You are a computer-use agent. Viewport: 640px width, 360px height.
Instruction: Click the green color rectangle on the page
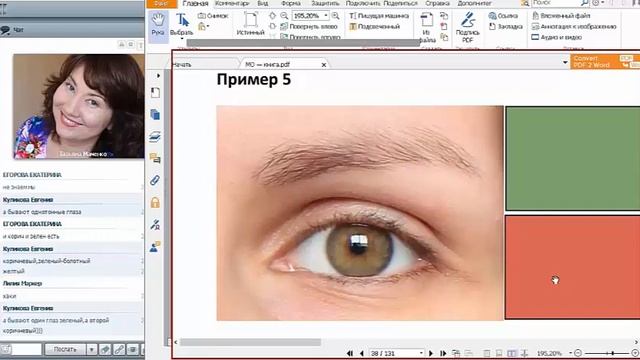coord(572,158)
